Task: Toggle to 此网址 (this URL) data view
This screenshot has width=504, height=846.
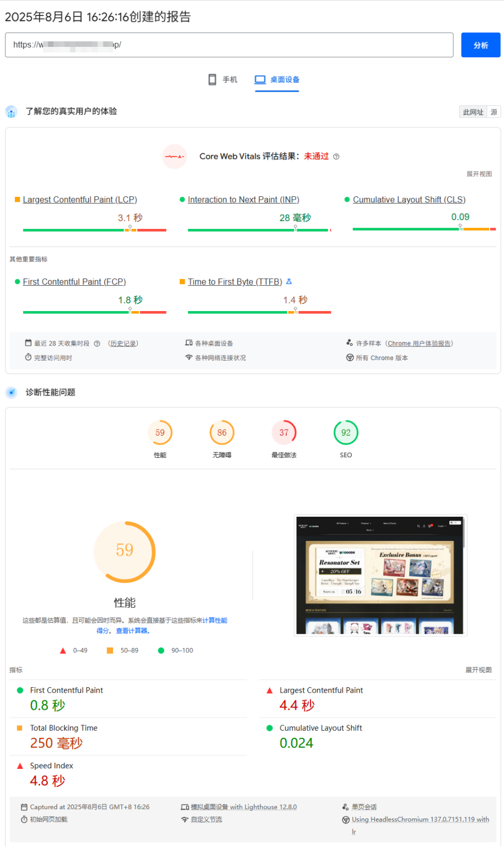Action: point(473,112)
